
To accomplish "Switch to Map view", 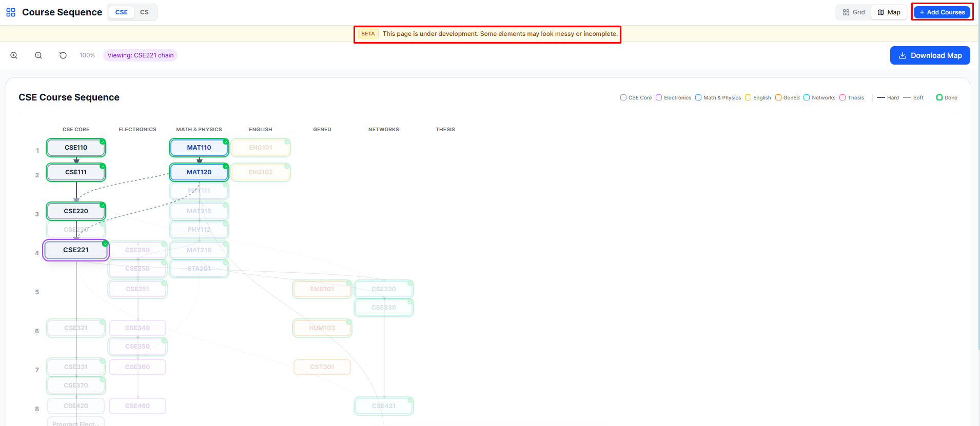I will [889, 12].
